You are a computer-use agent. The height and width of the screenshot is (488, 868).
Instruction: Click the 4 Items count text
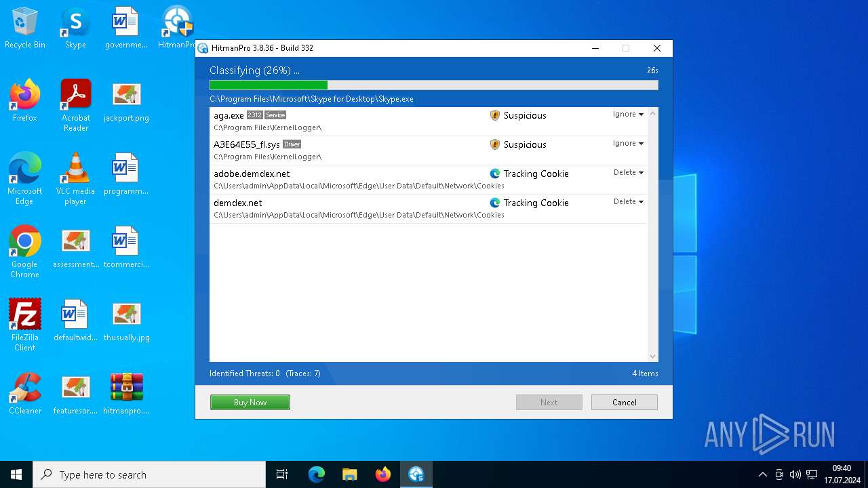coord(646,373)
